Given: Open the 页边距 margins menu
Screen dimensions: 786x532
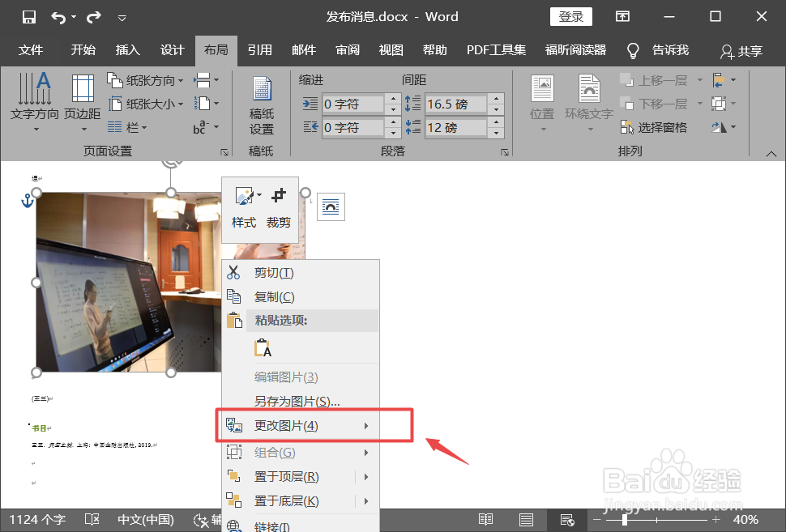Looking at the screenshot, I should (x=83, y=102).
